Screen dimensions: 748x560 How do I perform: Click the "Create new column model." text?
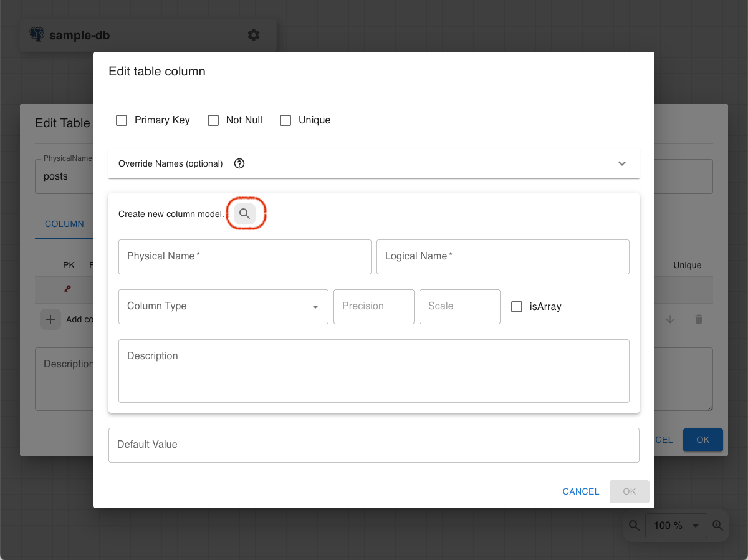tap(171, 214)
